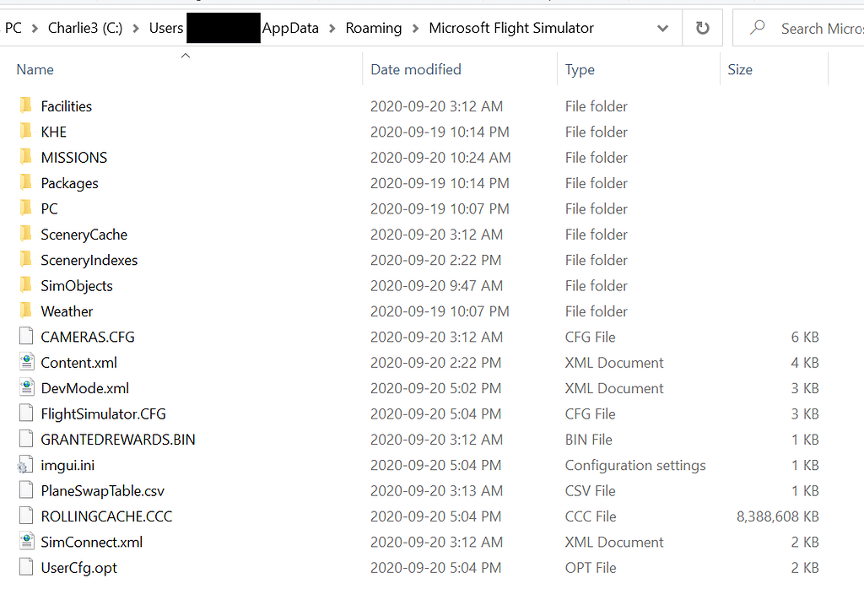
Task: Go to Charlie3 (C:) drive breadcrumb
Action: pyautogui.click(x=84, y=28)
